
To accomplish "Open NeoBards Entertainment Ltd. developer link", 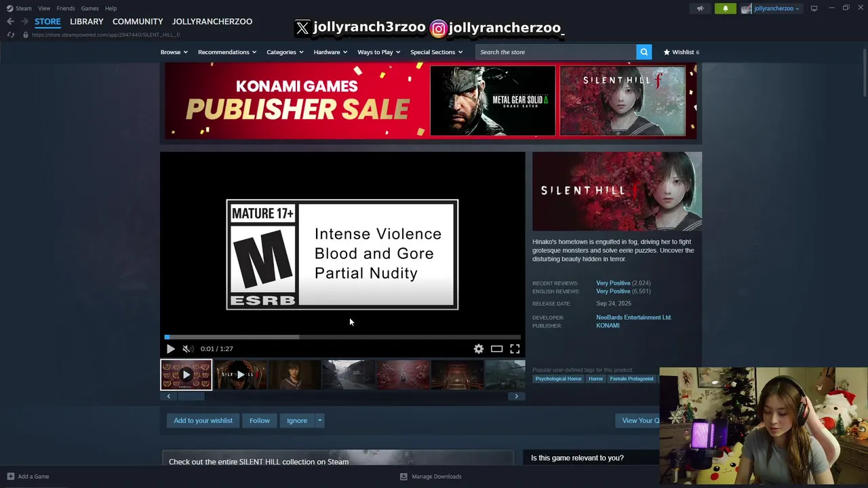I will (x=633, y=317).
